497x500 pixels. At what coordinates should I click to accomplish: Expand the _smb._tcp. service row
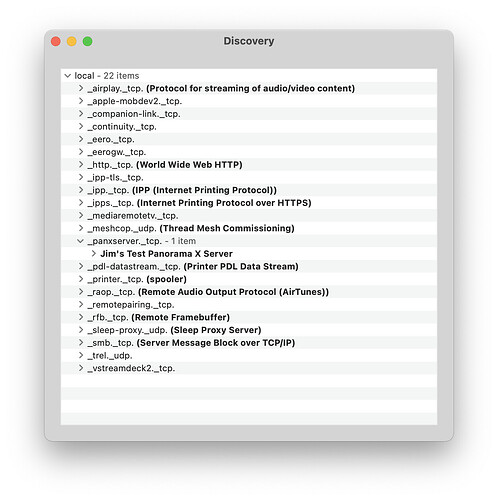pos(81,343)
